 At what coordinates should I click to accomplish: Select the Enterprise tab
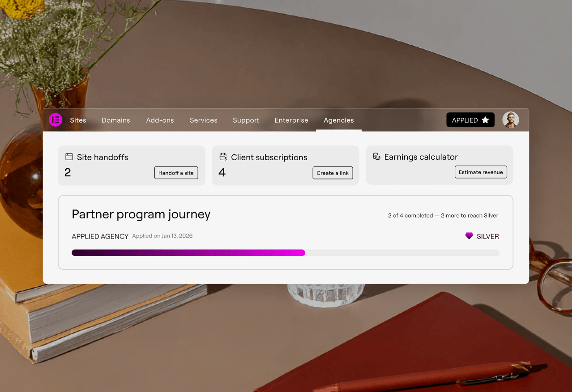[291, 120]
